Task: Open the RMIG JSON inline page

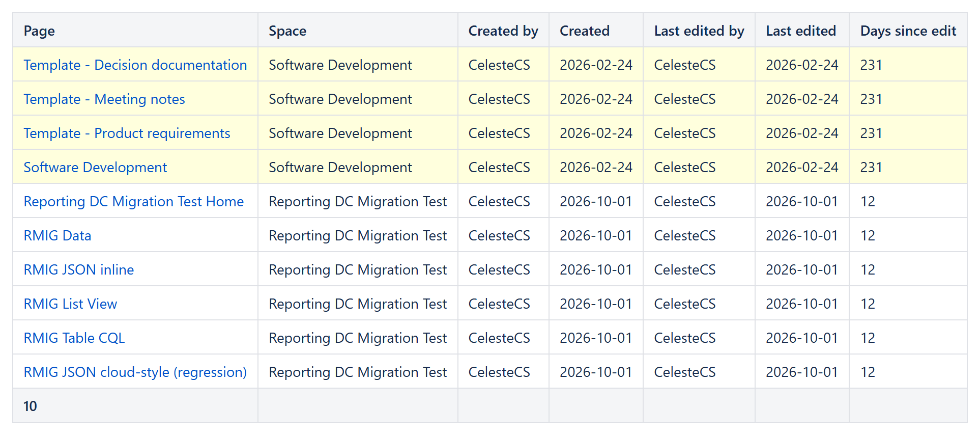Action: tap(79, 269)
